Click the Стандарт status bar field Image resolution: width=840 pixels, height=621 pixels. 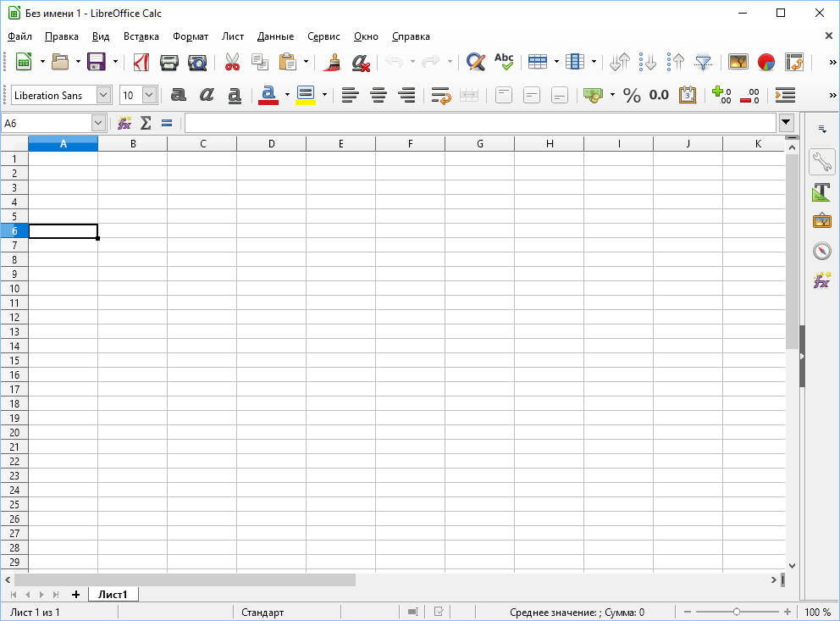262,613
